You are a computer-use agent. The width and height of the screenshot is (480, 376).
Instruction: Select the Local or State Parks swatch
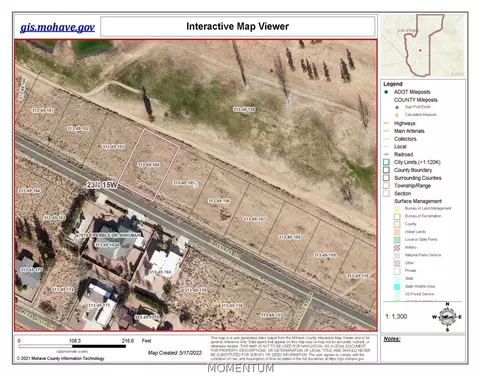click(x=397, y=239)
